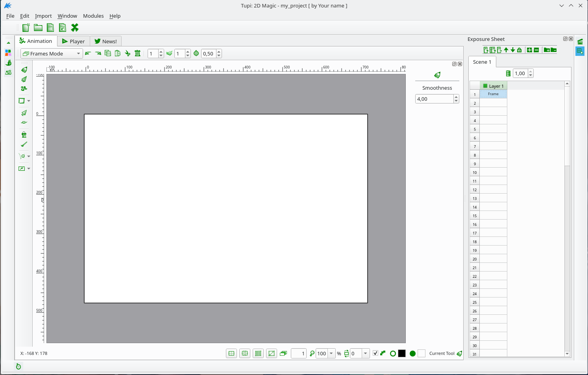Click the Add scene folder-plus icon
This screenshot has width=588, height=375.
point(547,50)
